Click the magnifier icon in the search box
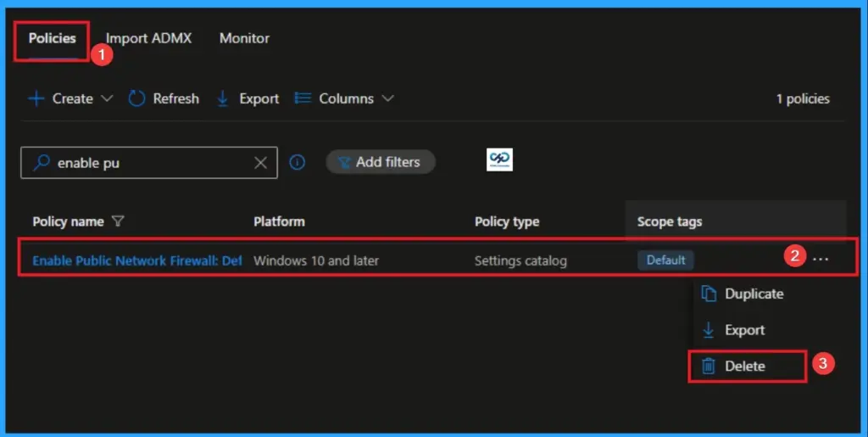 41,162
